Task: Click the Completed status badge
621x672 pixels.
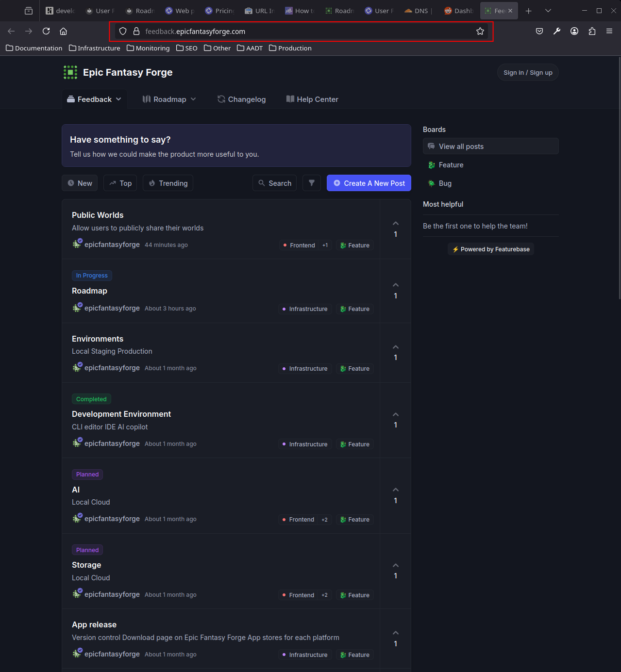Action: [x=91, y=399]
